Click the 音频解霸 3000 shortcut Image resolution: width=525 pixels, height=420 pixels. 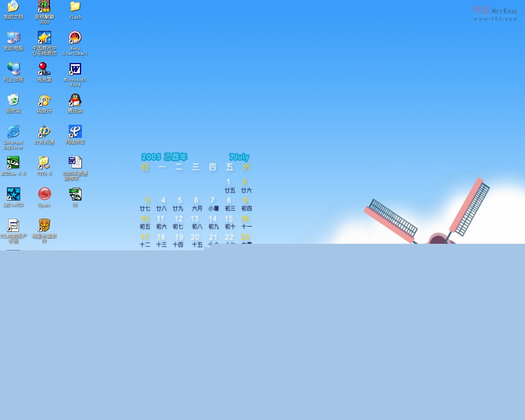pos(44,7)
